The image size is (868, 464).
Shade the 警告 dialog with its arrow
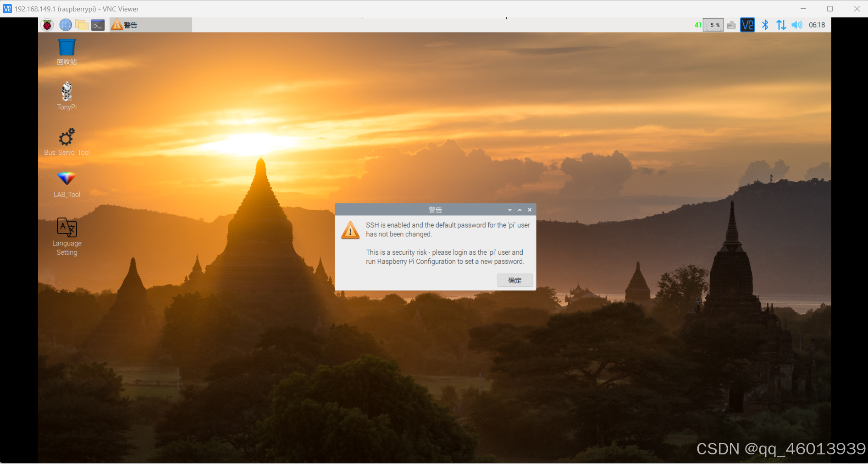point(509,209)
